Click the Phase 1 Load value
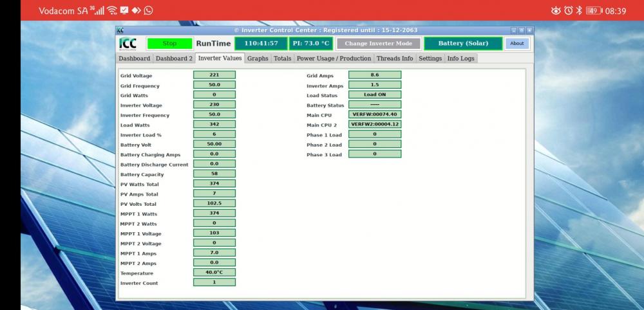Viewport: 644px width, 310px height. coord(375,134)
